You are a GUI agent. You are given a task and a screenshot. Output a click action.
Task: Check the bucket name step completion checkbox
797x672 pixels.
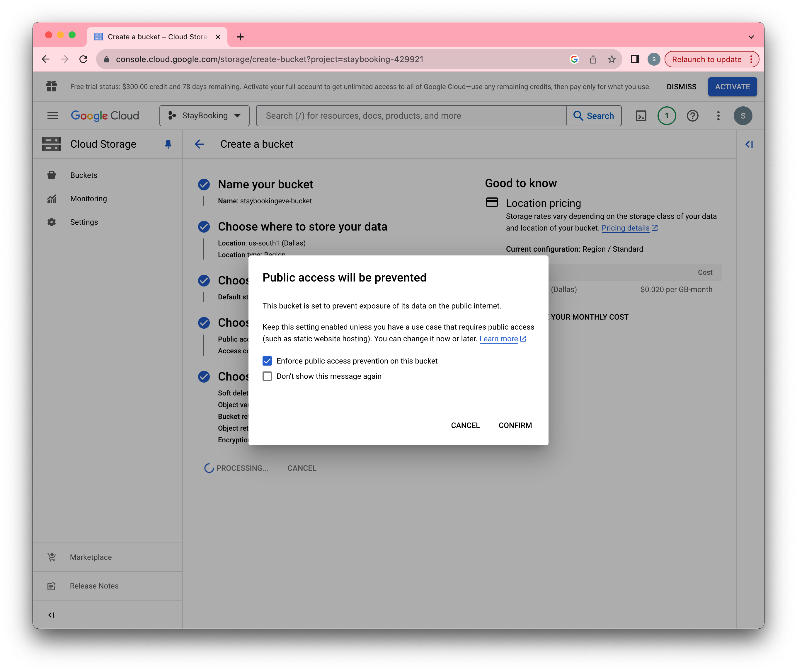coord(204,184)
